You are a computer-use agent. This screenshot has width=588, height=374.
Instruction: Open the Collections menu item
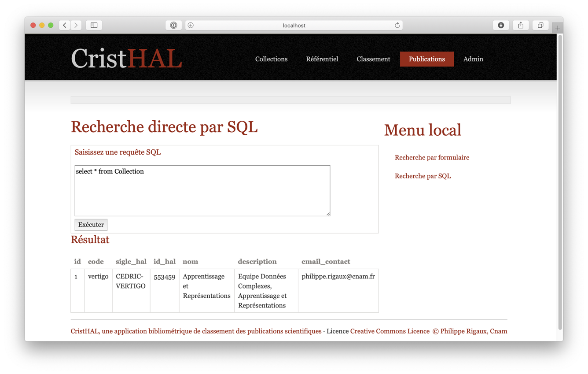click(271, 59)
